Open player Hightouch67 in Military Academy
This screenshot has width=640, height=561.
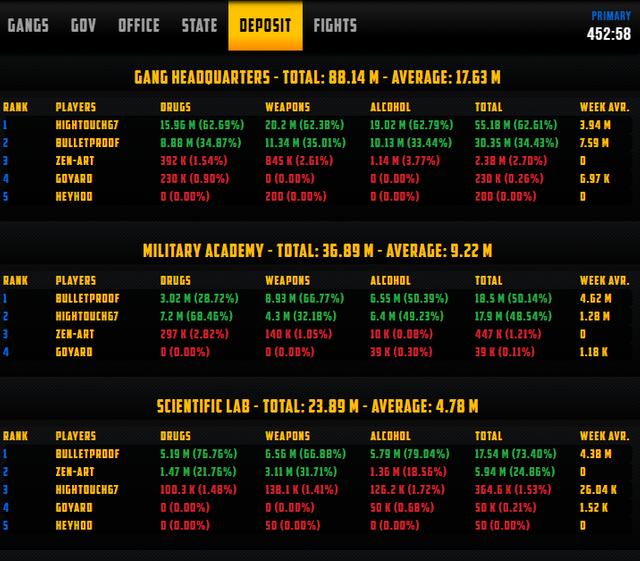(87, 316)
